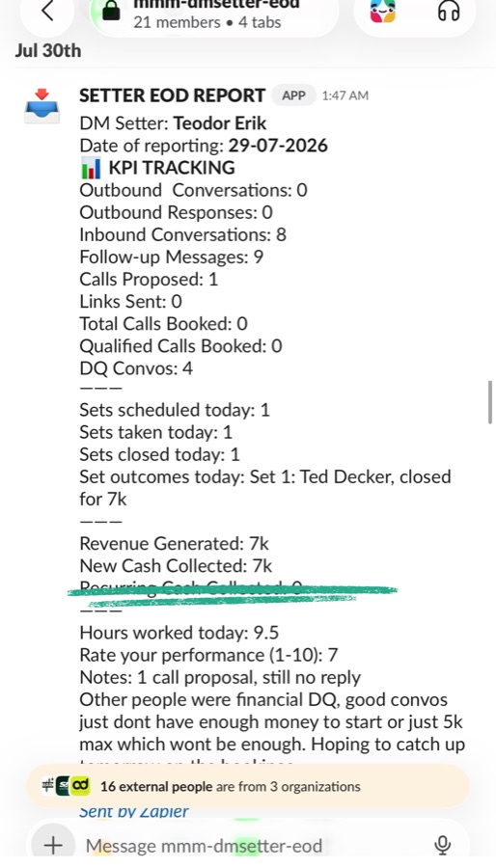
Task: Open the colorful smiley app icon
Action: click(382, 11)
